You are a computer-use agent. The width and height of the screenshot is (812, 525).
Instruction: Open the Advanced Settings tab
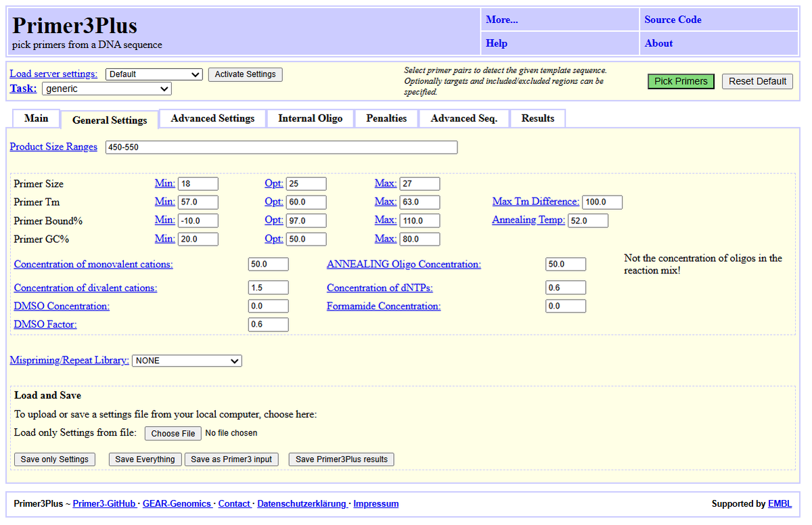coord(212,118)
